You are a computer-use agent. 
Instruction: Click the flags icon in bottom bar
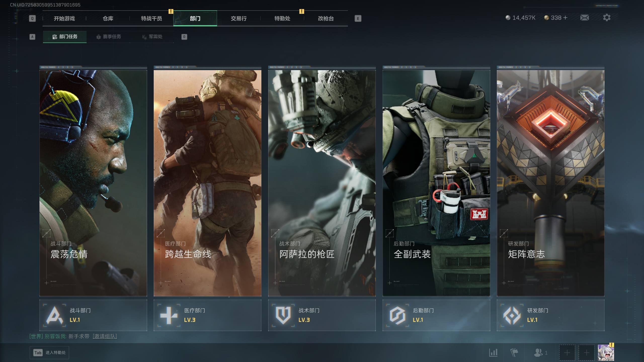(x=514, y=352)
